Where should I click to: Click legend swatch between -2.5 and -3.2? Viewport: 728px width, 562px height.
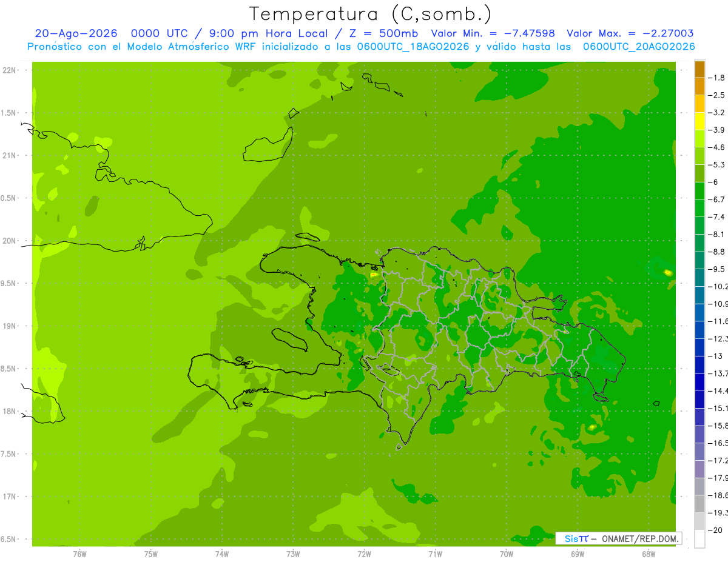point(699,104)
